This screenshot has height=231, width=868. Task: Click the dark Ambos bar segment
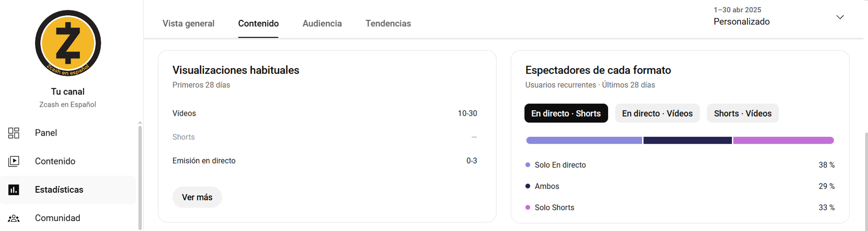pos(687,140)
